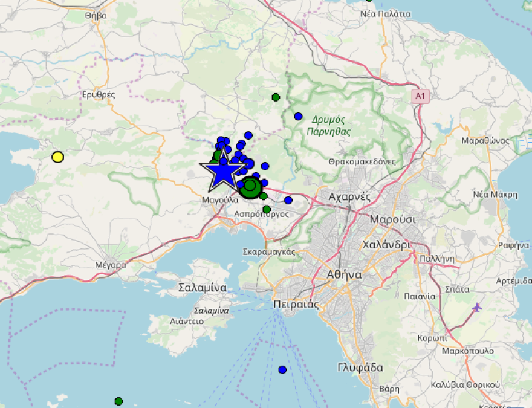Screen dimensions: 532x408
Task: Click the blue star epicenter marker
Action: coord(223,172)
